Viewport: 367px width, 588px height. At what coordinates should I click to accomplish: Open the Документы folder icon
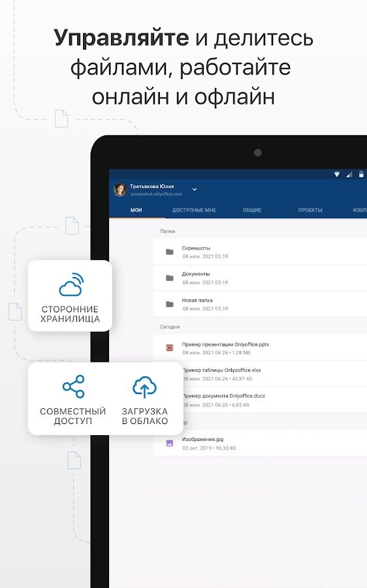169,278
